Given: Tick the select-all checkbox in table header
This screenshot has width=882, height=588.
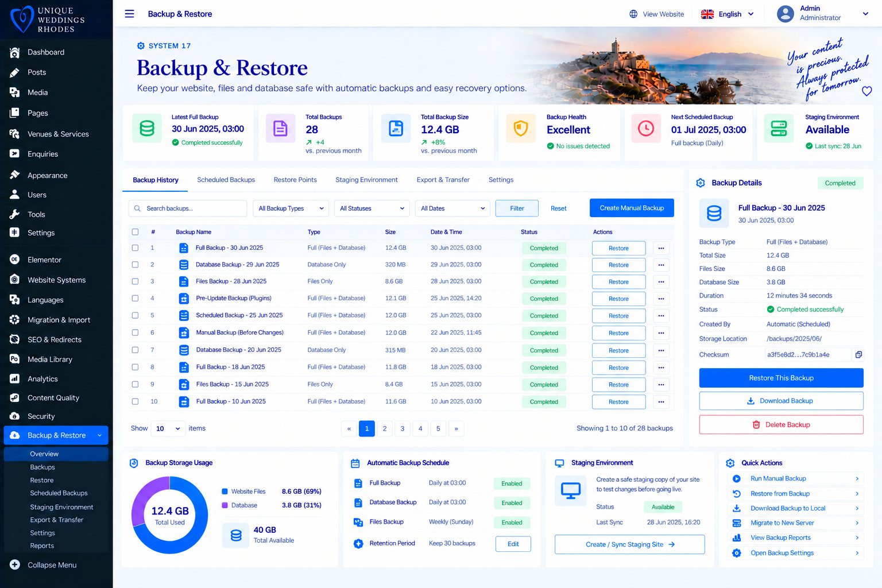Looking at the screenshot, I should (x=136, y=232).
